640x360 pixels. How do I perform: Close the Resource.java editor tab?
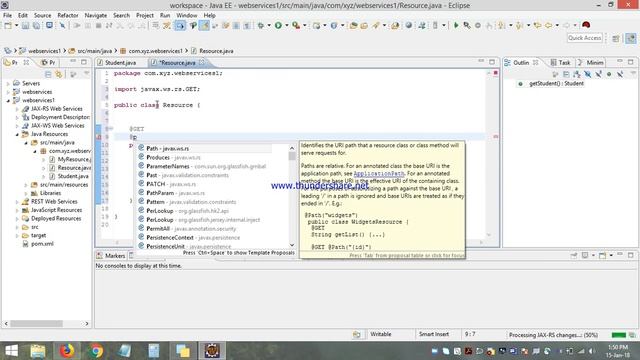pos(202,62)
